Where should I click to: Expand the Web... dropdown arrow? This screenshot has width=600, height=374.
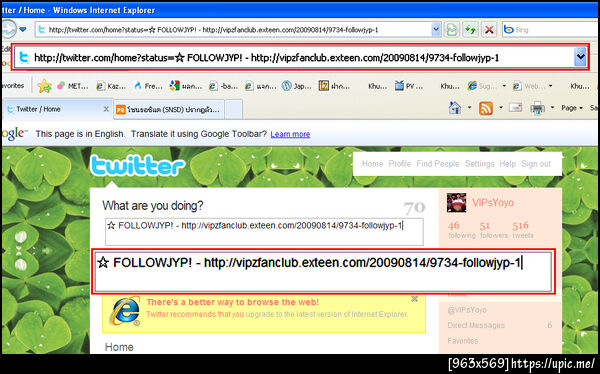pos(551,86)
